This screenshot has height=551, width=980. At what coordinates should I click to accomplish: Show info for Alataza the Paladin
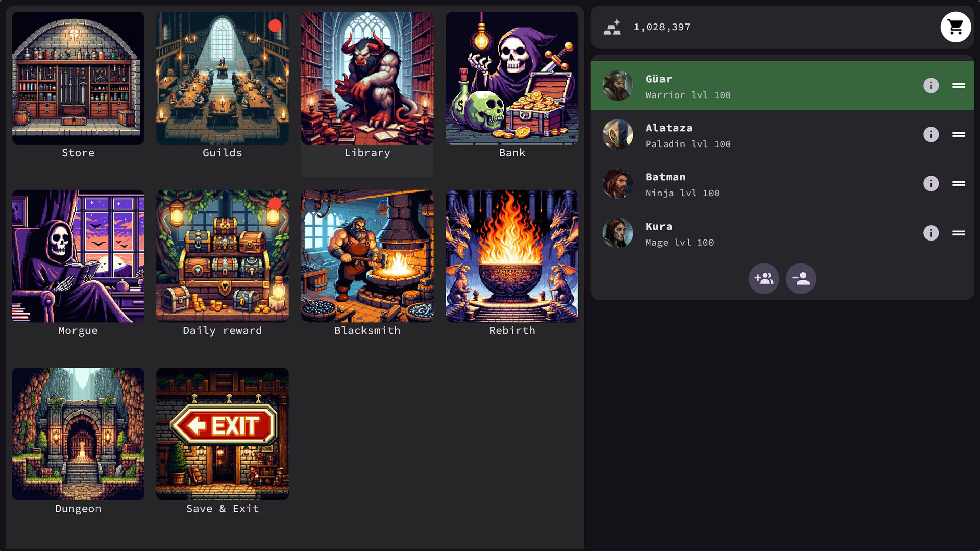(930, 135)
